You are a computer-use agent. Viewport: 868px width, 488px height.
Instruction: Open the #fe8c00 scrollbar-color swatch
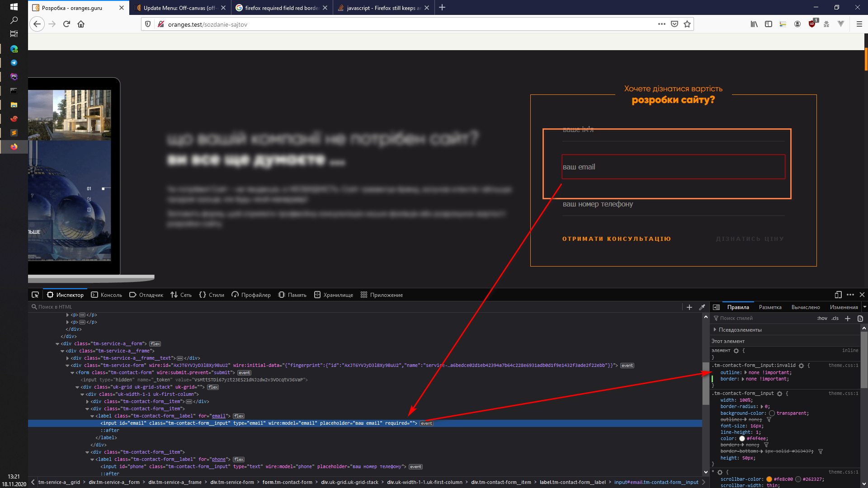click(769, 479)
